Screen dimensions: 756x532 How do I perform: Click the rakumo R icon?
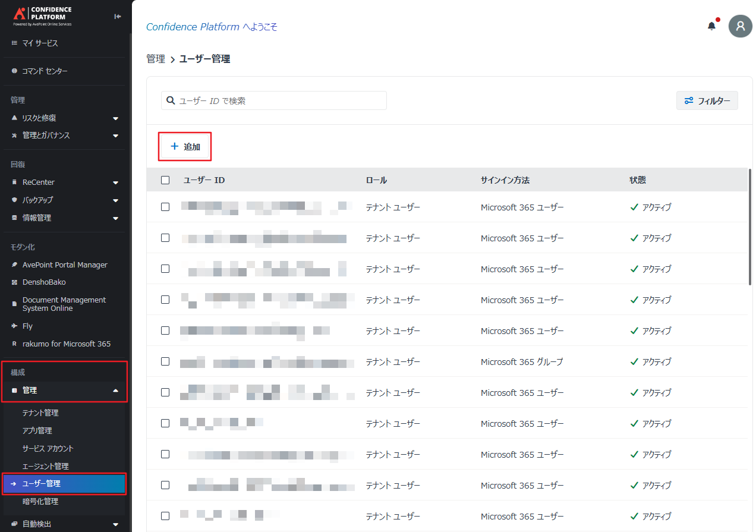[x=14, y=344]
